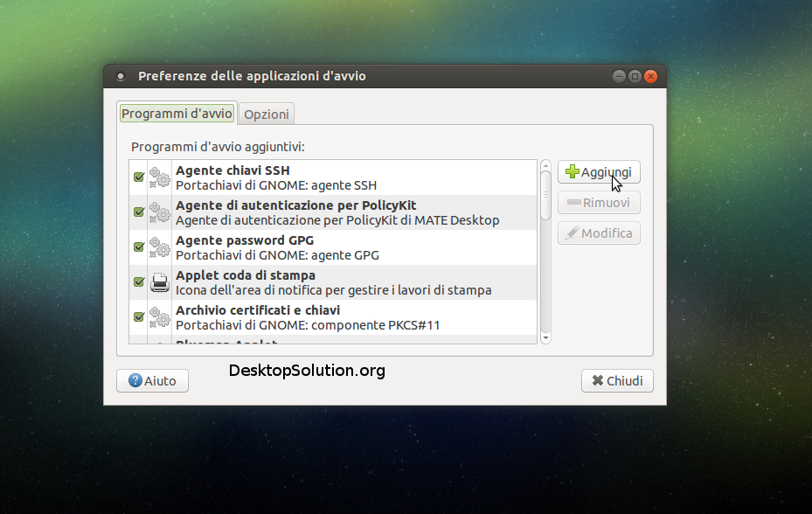Switch to the Opzioni tab
Screen dimensions: 812x514
[267, 114]
